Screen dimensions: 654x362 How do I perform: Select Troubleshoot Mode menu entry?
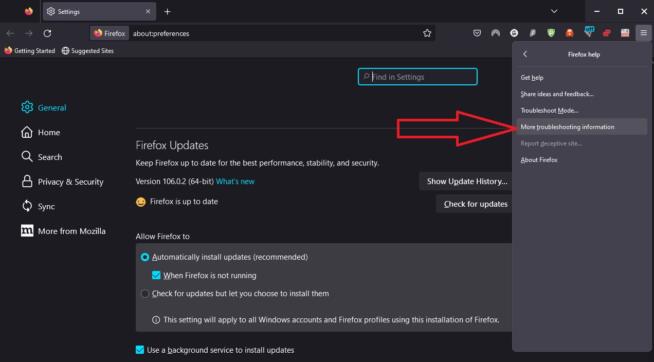(581, 111)
